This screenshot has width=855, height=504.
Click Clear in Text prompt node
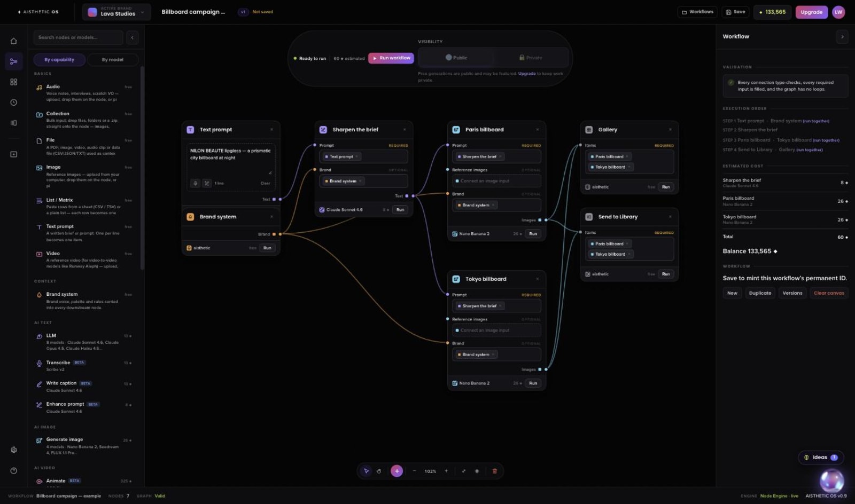pyautogui.click(x=265, y=183)
